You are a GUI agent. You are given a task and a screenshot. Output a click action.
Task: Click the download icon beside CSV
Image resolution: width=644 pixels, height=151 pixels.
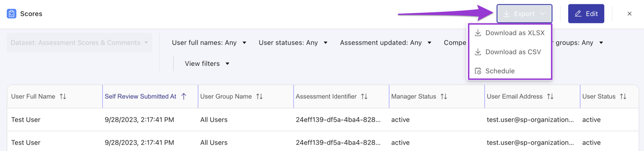pyautogui.click(x=478, y=52)
